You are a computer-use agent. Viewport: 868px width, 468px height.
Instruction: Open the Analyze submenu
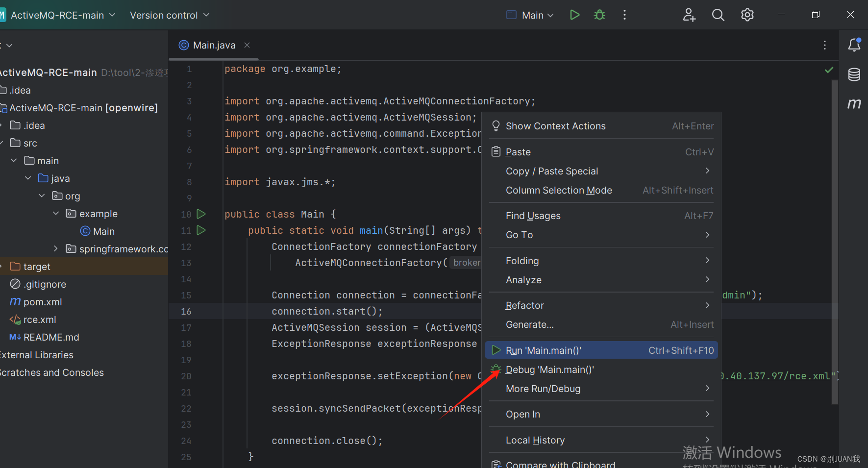[x=601, y=280]
